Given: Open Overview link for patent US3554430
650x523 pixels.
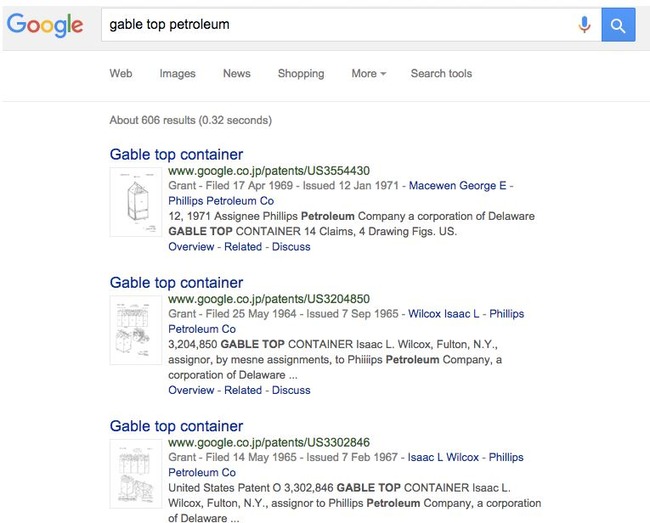Looking at the screenshot, I should [x=191, y=247].
